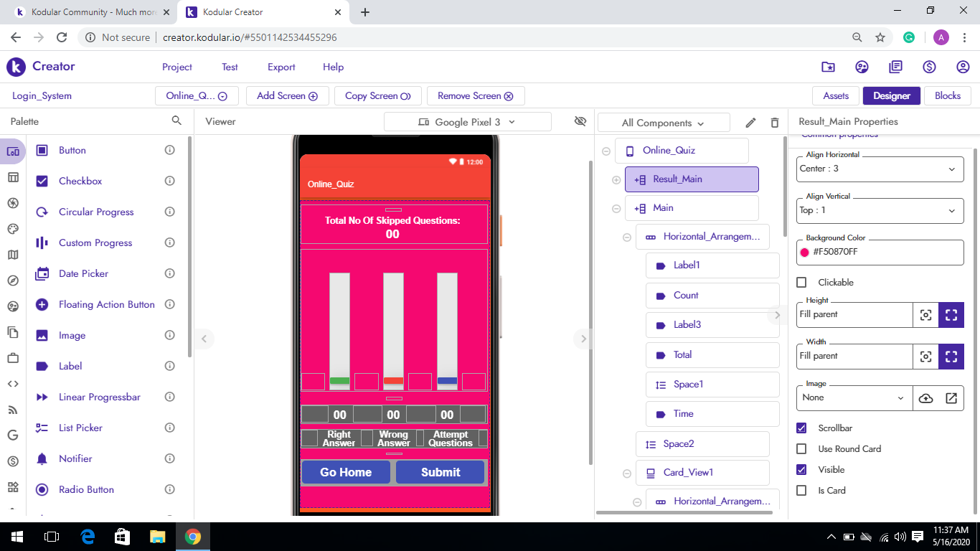Click the info icon next to Checkbox
Viewport: 980px width, 551px height.
point(170,181)
